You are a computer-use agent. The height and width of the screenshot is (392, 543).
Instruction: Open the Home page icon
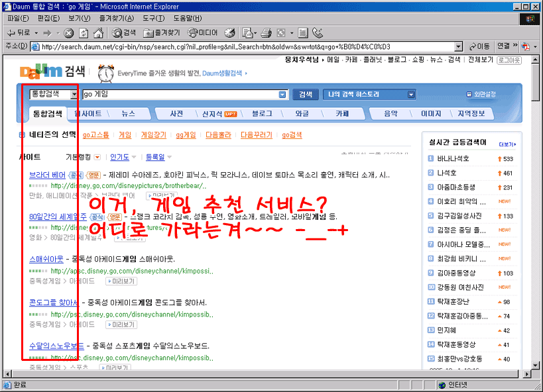pyautogui.click(x=98, y=33)
